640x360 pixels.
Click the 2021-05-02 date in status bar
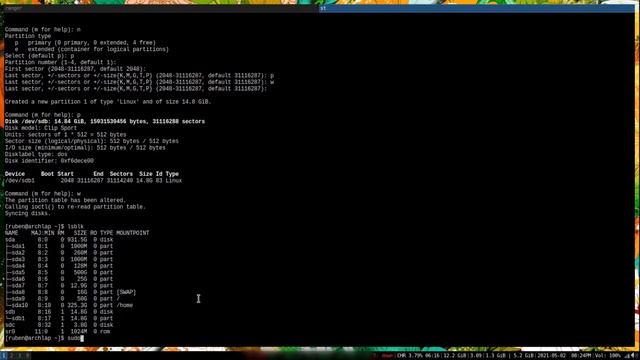550,356
